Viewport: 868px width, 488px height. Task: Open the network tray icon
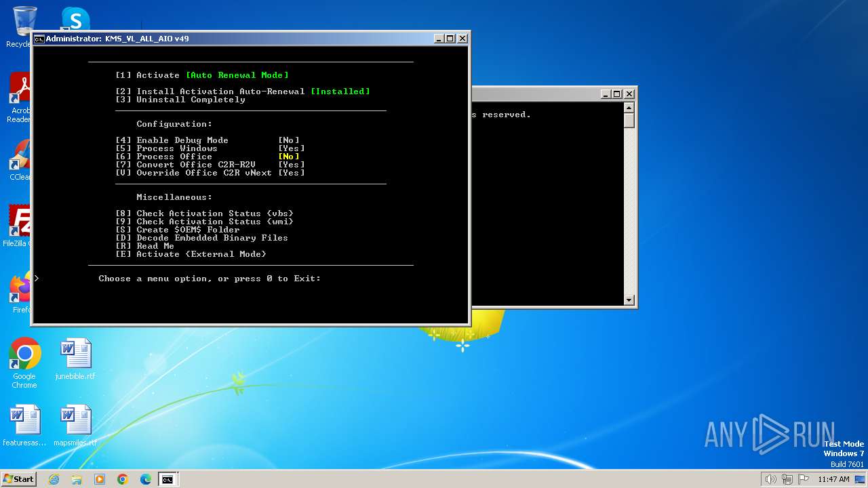[x=787, y=479]
